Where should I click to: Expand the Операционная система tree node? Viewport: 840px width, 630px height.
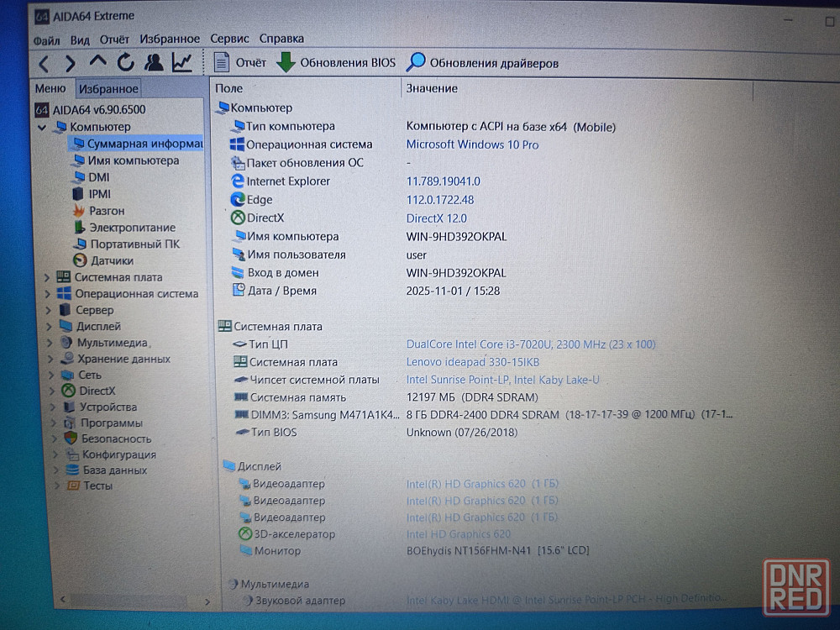coord(47,294)
